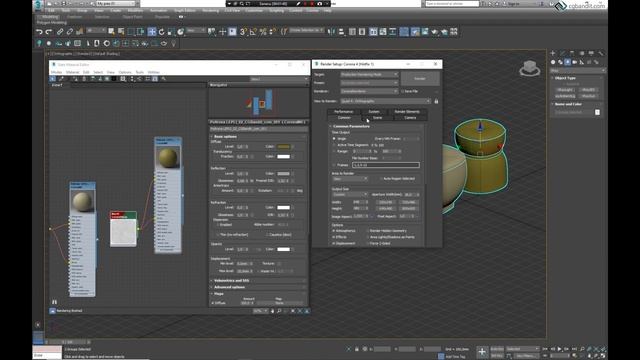
Task: Enable the Save File checkbox
Action: pyautogui.click(x=402, y=91)
